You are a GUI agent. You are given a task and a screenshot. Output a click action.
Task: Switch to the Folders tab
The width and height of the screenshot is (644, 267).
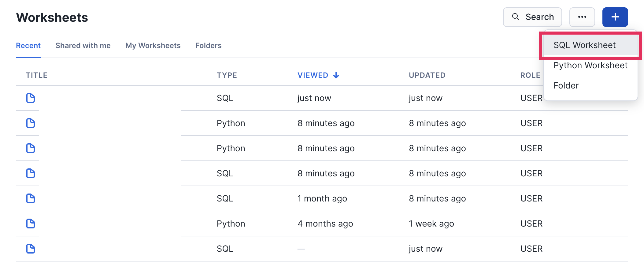click(208, 46)
